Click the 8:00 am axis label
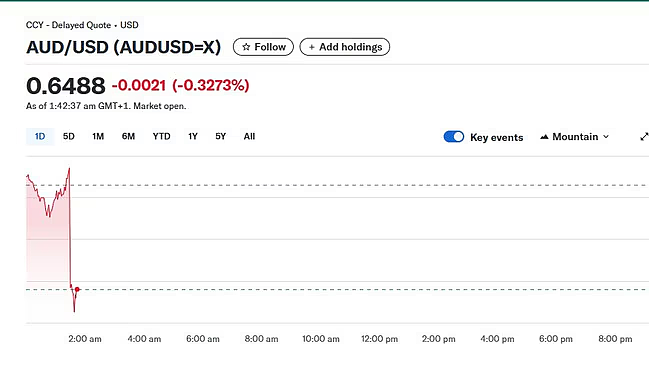The width and height of the screenshot is (649, 365). [x=262, y=339]
